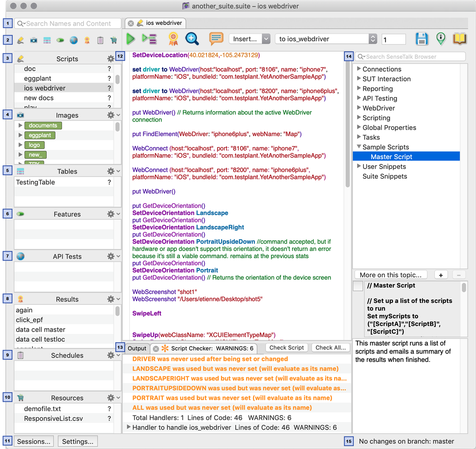Save script with the floppy disk icon

(422, 39)
